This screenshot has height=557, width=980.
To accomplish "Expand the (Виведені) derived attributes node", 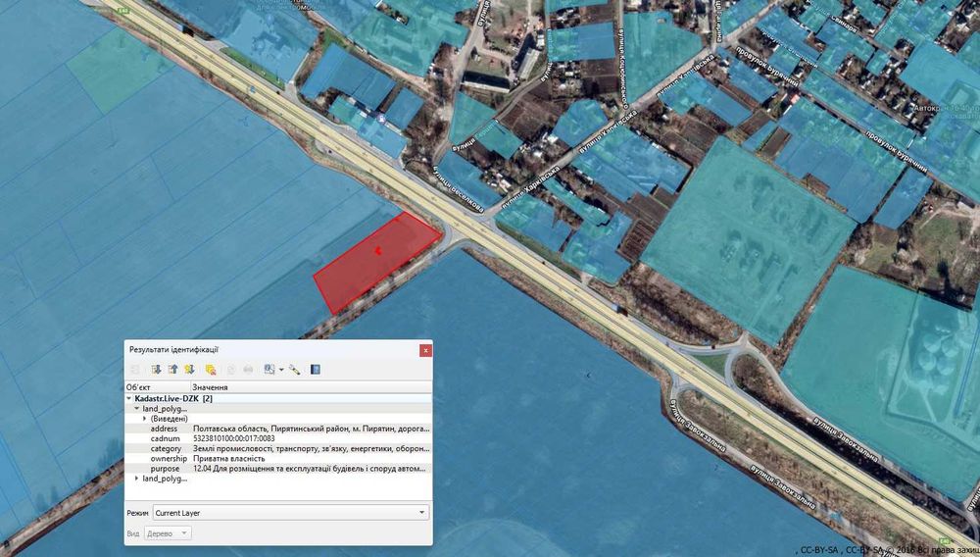I will 145,418.
